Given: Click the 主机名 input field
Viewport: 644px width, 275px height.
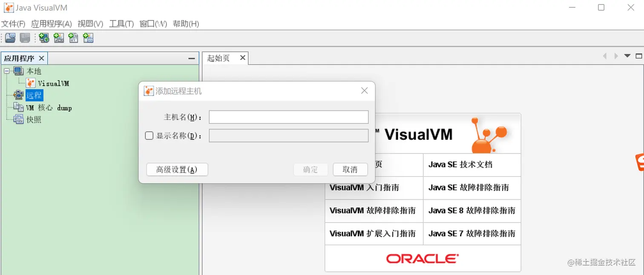Looking at the screenshot, I should [289, 117].
